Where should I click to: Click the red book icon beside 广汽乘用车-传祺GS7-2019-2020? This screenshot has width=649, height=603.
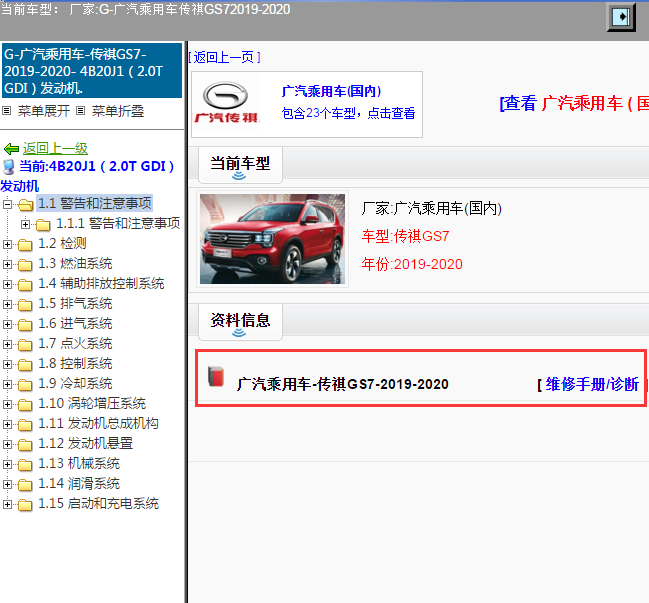click(x=216, y=376)
